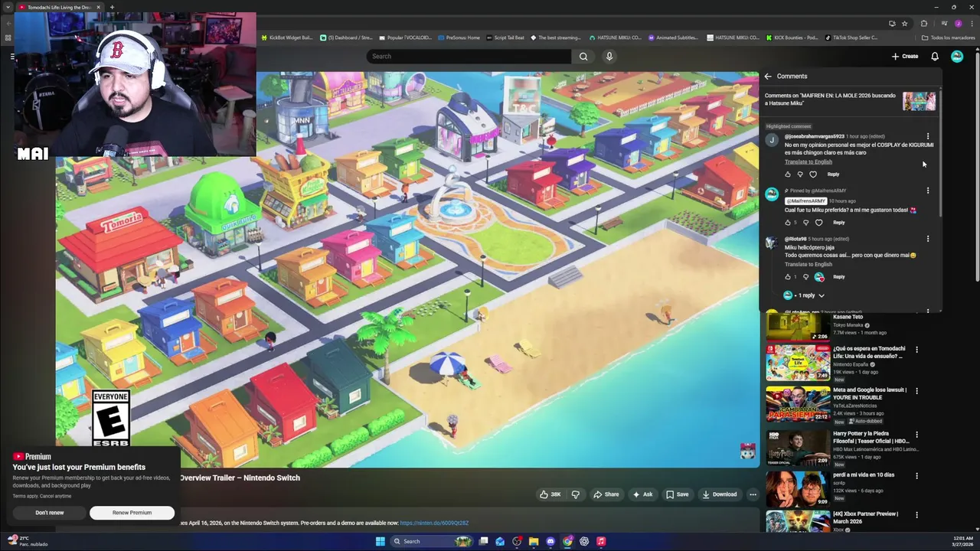The width and height of the screenshot is (980, 551).
Task: Open options for Harry Potter teaser video
Action: [916, 435]
